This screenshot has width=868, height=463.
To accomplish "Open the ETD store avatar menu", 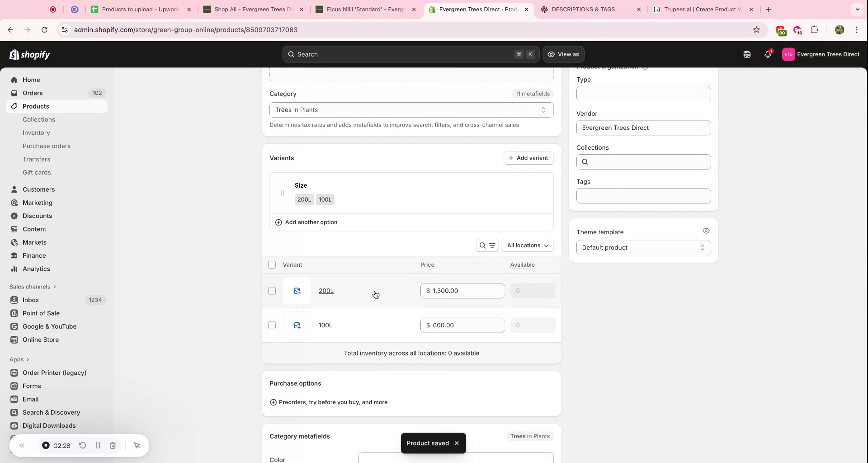I will click(x=789, y=54).
